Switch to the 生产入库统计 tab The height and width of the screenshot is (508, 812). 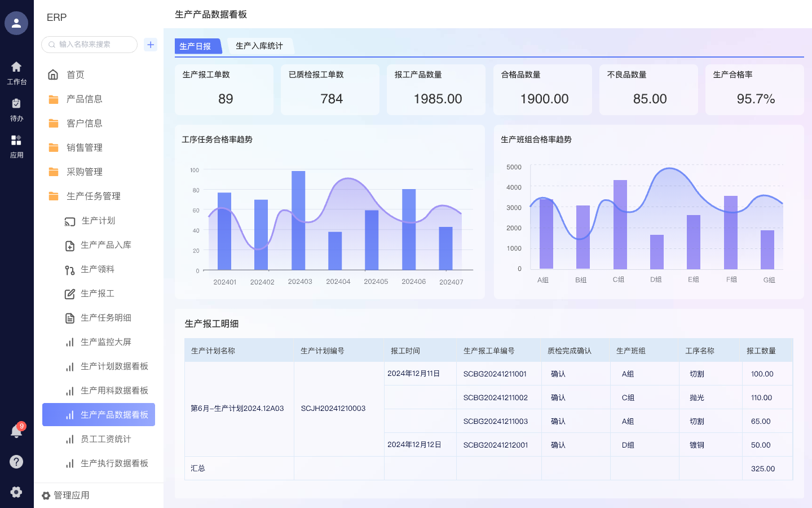tap(259, 46)
